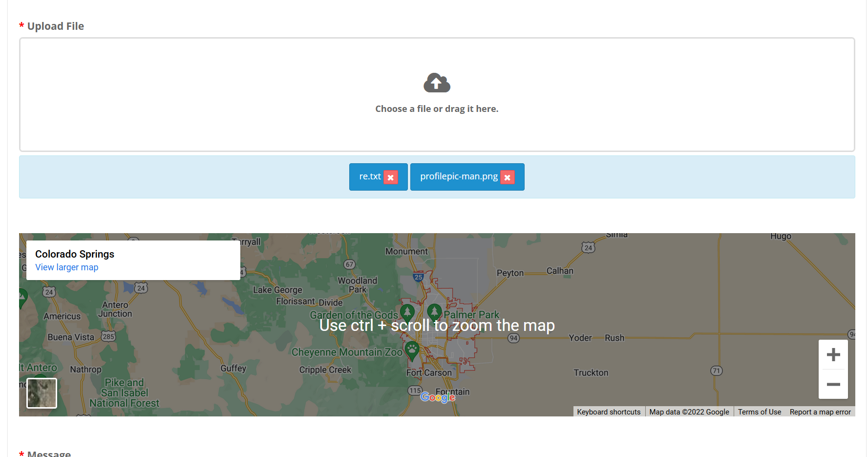
Task: Remove the re.txt uploaded file
Action: 390,177
